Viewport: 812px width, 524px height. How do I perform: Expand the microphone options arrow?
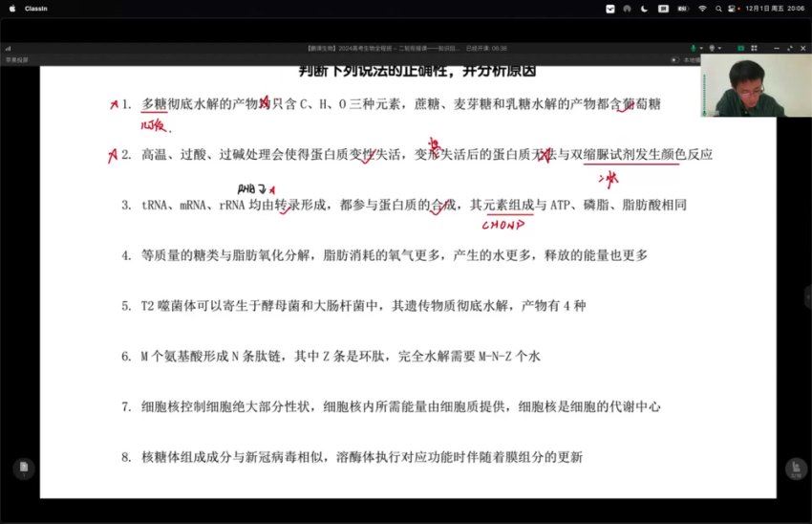[x=701, y=48]
